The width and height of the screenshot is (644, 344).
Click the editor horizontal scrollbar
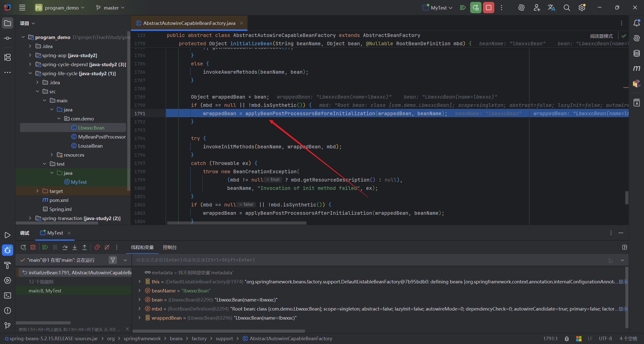(236, 223)
